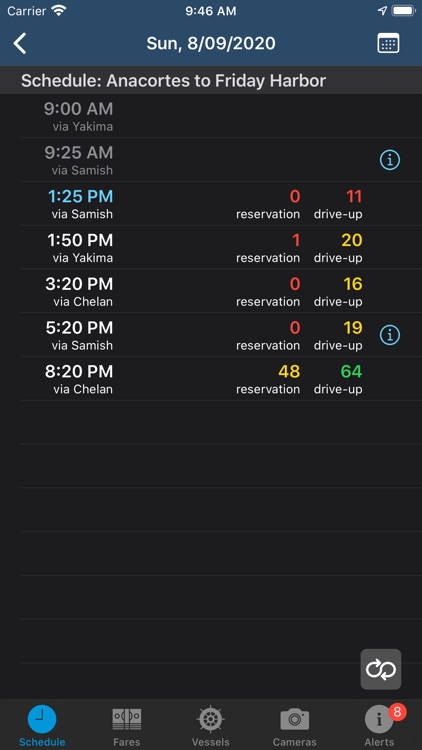Tap the reverse route swap button
This screenshot has width=422, height=750.
[x=381, y=669]
